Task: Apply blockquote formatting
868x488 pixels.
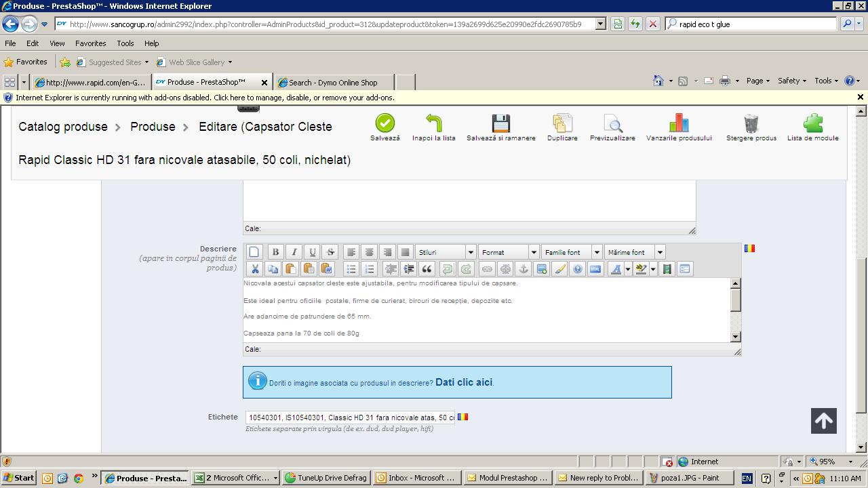Action: [x=427, y=269]
